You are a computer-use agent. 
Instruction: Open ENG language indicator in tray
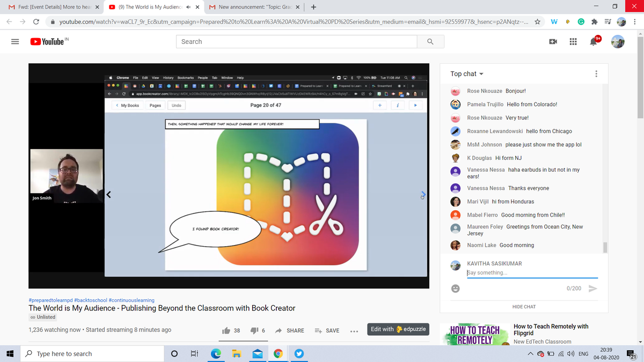(x=584, y=353)
